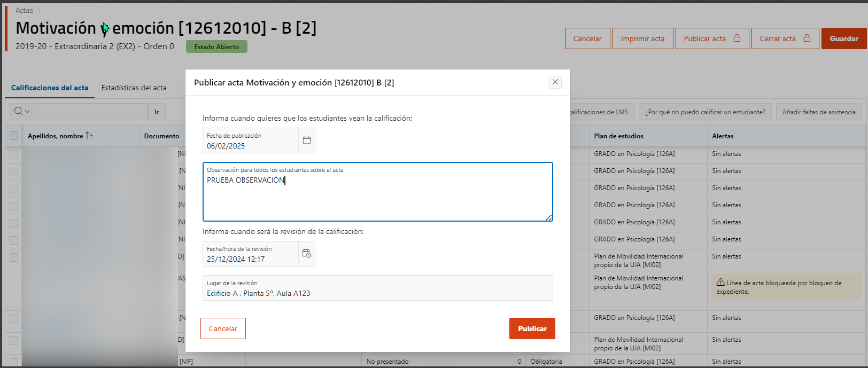Click the lock icon on Cerrar acta
This screenshot has width=868, height=368.
[x=807, y=38]
